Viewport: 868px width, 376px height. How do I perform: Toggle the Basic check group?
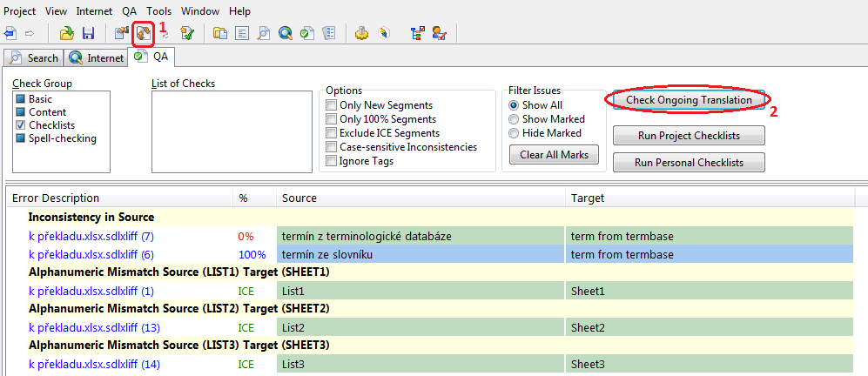(x=21, y=100)
